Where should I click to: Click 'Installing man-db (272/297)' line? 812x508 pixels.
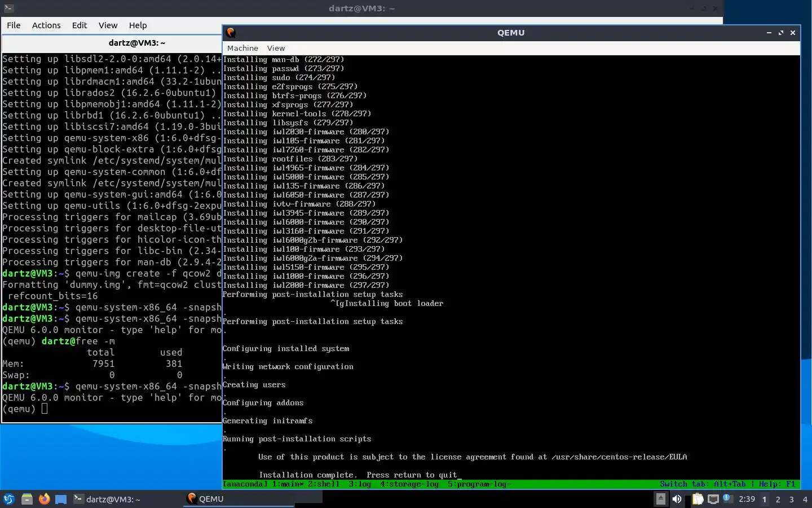click(x=283, y=59)
